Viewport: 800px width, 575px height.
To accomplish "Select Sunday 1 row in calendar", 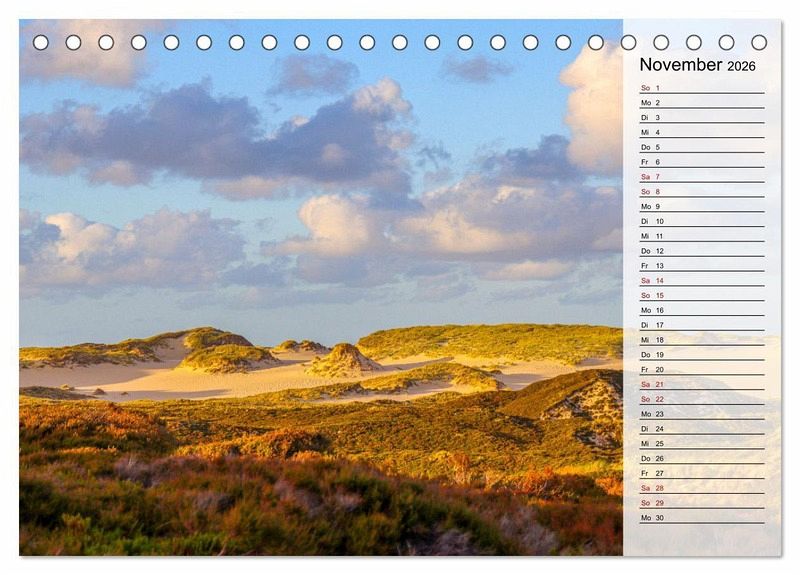I will pyautogui.click(x=701, y=88).
